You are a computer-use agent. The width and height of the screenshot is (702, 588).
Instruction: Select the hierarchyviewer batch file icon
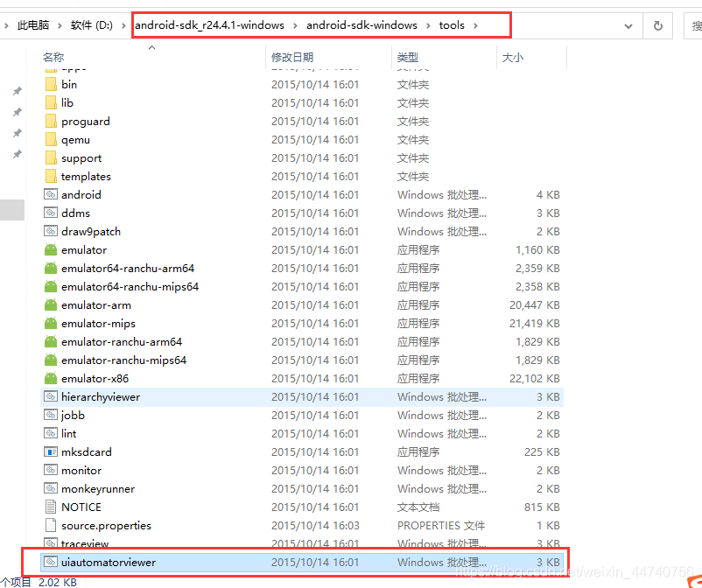click(51, 396)
